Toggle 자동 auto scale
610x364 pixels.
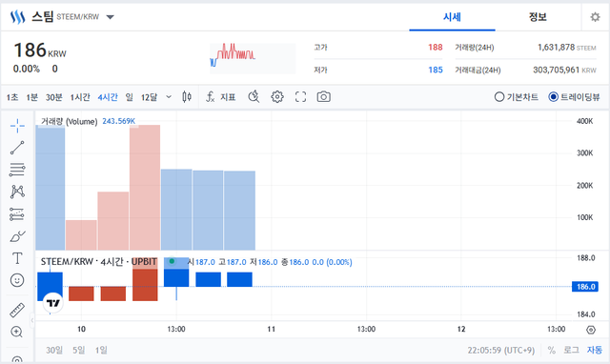pos(595,350)
